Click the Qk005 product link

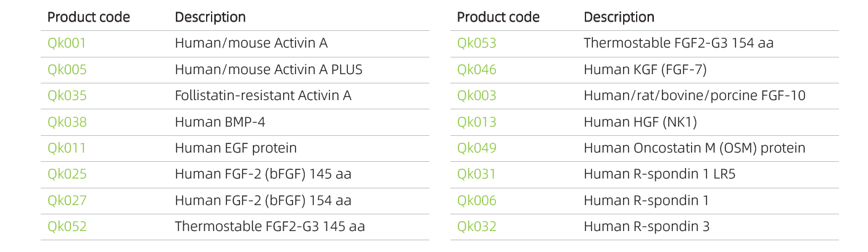(67, 70)
